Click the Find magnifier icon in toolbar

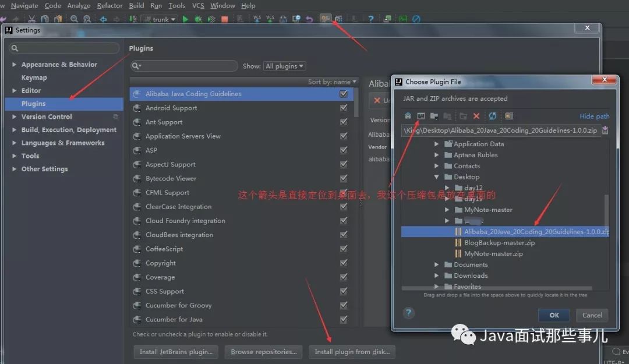(74, 19)
